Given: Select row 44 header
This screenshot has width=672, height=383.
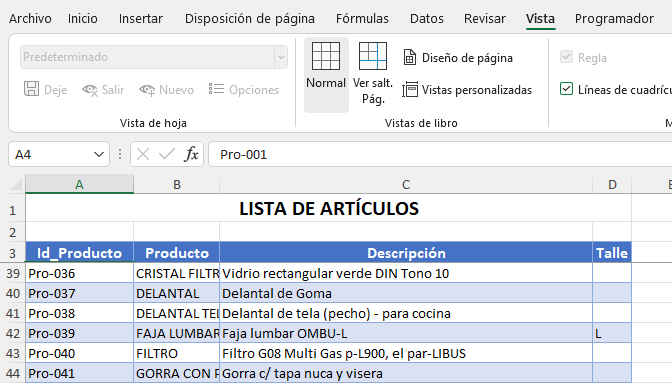Looking at the screenshot, I should (x=12, y=374).
